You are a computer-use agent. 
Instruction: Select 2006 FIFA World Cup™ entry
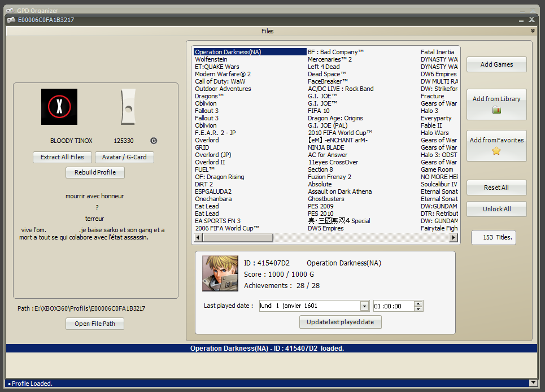(x=227, y=228)
